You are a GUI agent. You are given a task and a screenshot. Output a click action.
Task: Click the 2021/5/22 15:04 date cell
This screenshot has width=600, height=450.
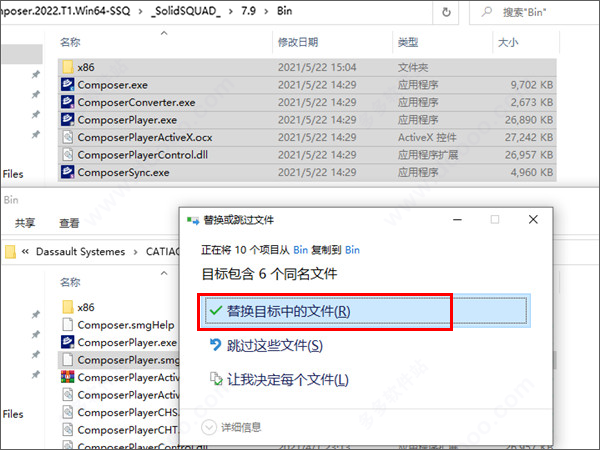click(317, 67)
